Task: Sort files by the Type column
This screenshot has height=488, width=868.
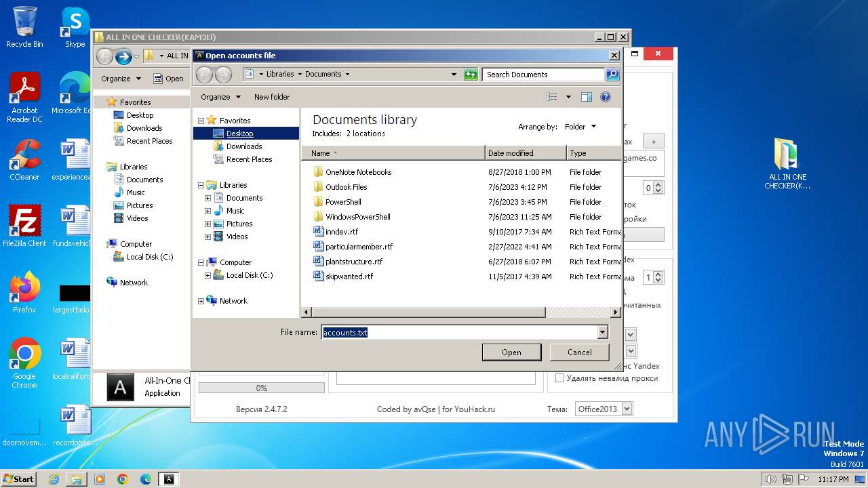Action: (x=594, y=153)
